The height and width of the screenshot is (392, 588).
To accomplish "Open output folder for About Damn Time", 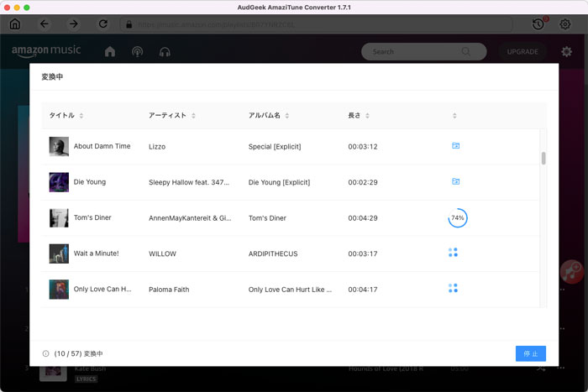I will coord(455,146).
